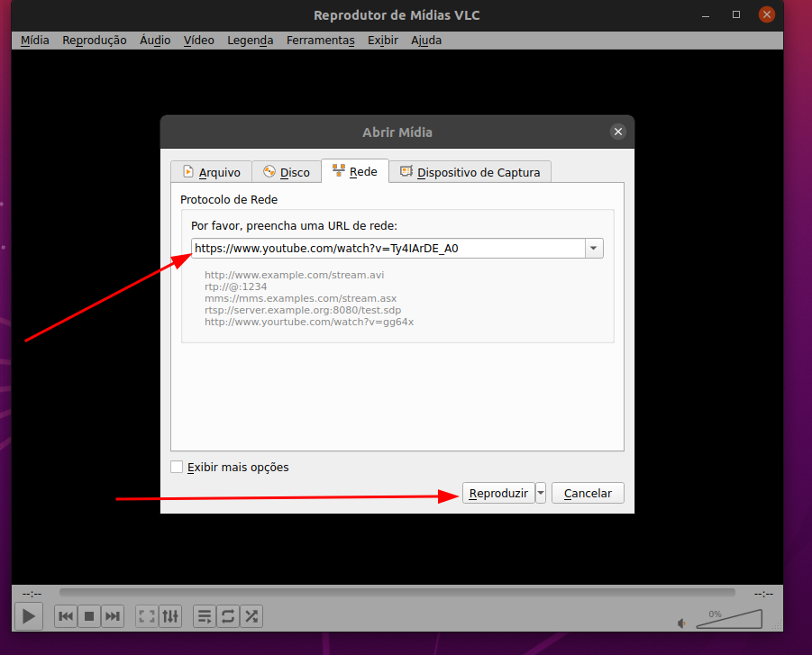Open the dropdown arrow beside Reproduzir
This screenshot has width=812, height=655.
click(x=541, y=493)
